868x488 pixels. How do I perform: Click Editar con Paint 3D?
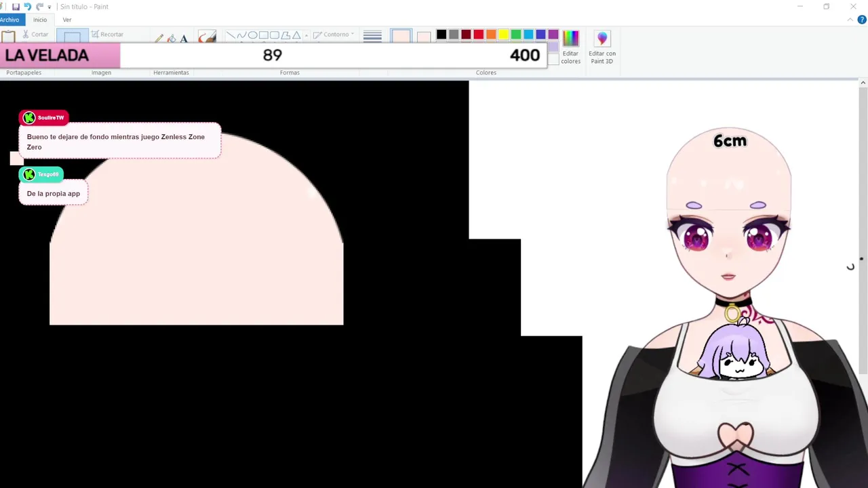point(602,47)
